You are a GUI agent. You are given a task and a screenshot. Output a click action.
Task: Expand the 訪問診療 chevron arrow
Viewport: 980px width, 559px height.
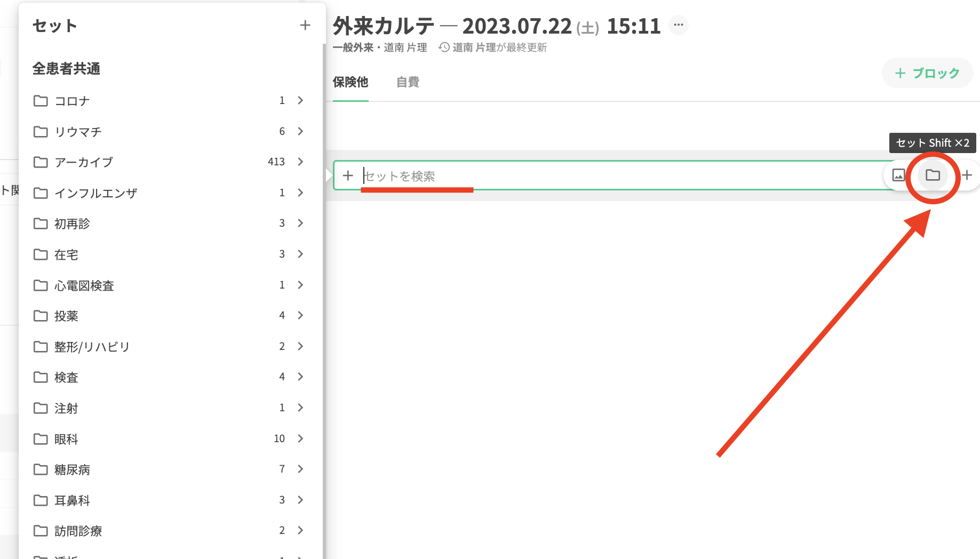pyautogui.click(x=300, y=531)
